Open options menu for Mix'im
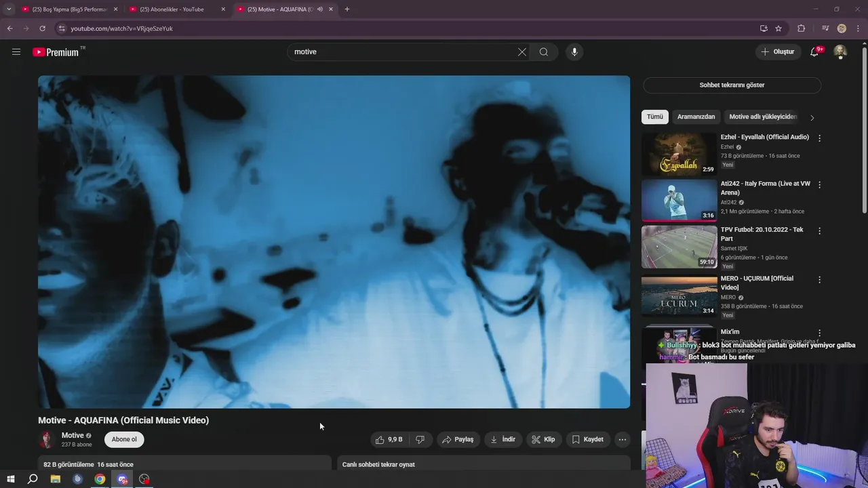Viewport: 868px width, 488px height. tap(819, 333)
